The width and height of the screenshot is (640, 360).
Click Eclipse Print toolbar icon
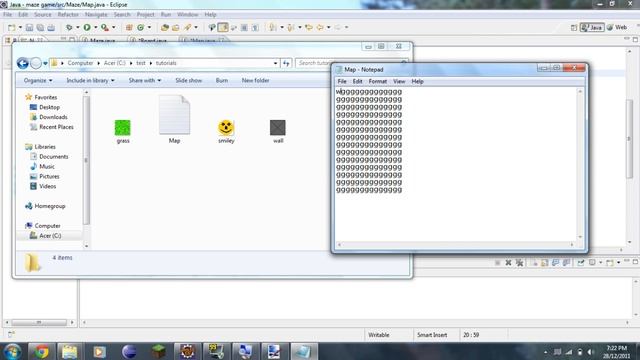51,27
